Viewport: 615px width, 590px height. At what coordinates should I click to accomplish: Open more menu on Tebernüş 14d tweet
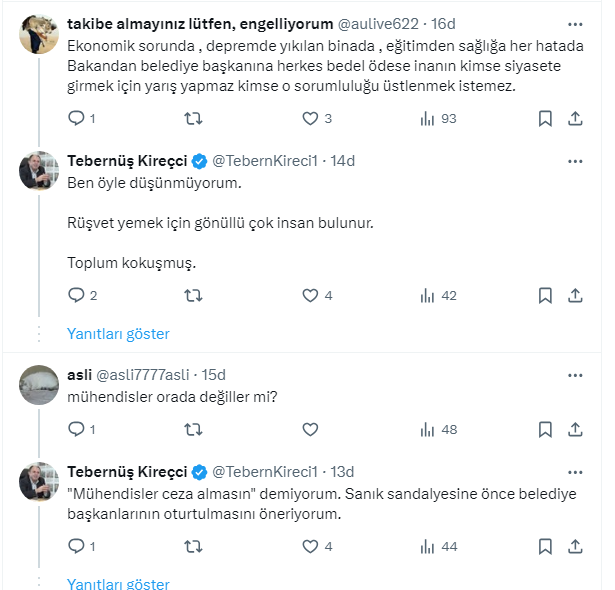(x=575, y=161)
